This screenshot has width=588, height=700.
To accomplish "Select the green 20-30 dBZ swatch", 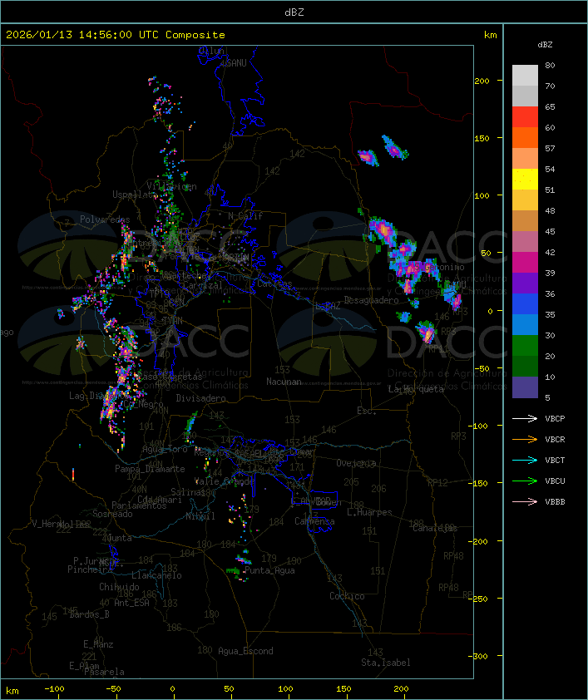I will click(x=525, y=346).
